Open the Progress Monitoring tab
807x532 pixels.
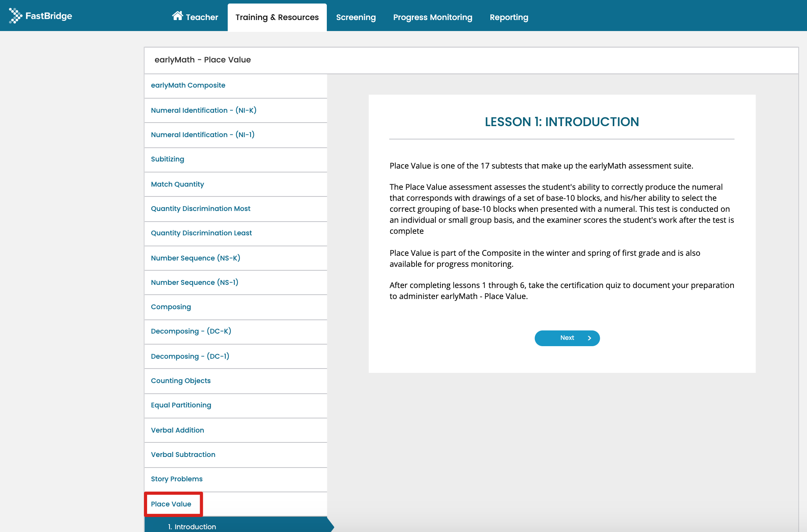[x=433, y=17]
